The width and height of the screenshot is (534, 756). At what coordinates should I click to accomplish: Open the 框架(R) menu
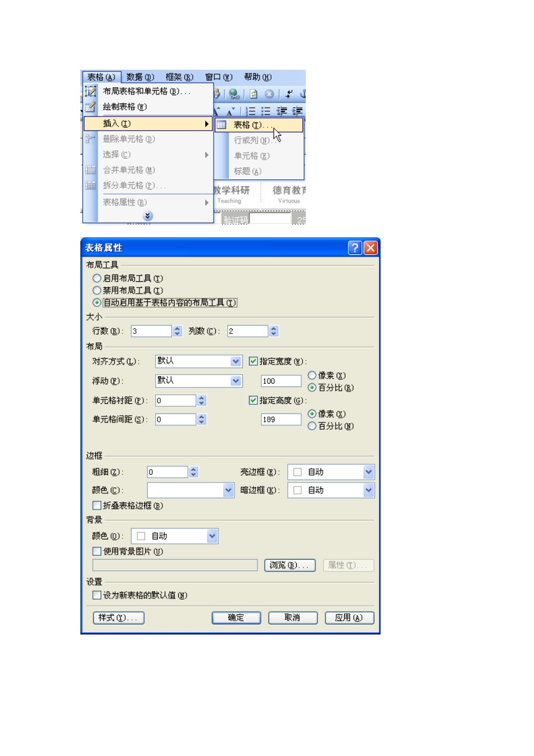[x=179, y=77]
